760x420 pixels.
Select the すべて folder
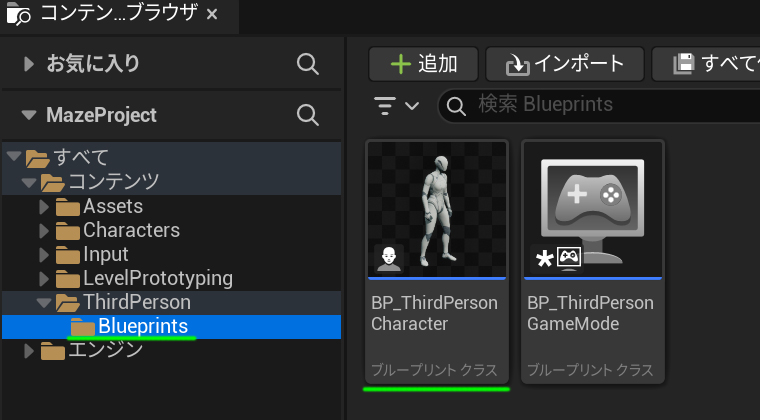172,157
